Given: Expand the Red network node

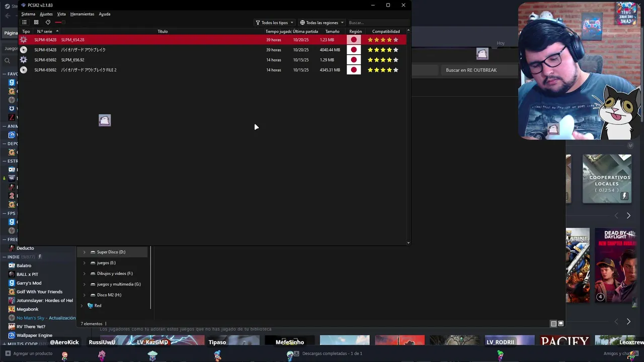Looking at the screenshot, I should [x=82, y=306].
